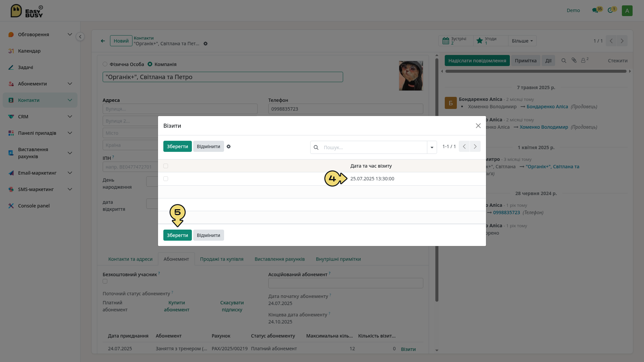Go back with the left arrow icon
Viewport: 644px width, 362px height.
click(103, 41)
